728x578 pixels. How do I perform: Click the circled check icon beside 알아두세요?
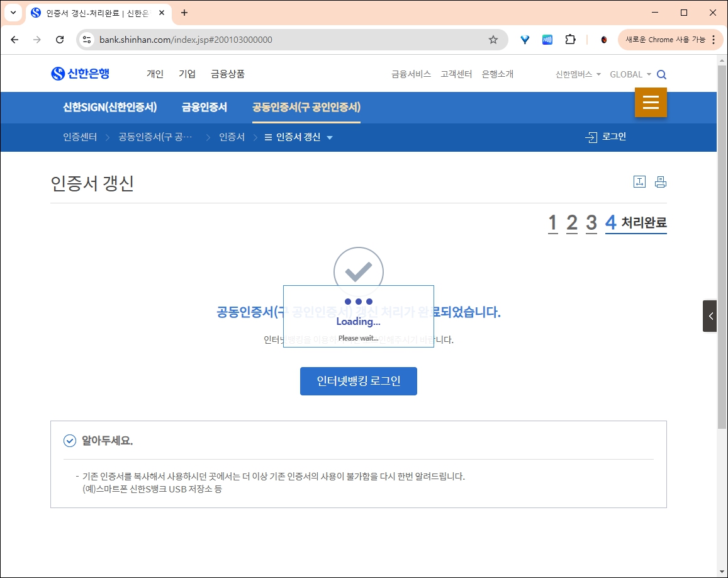click(69, 441)
